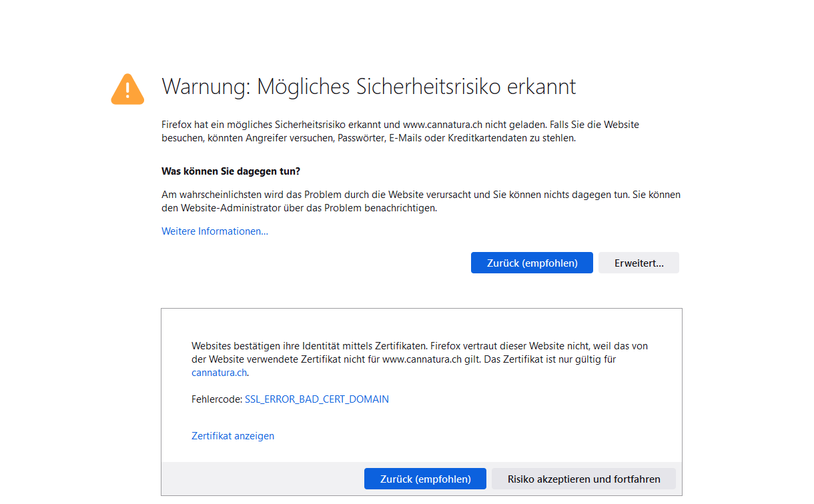Click the 'Was können Sie dagegen tun?' subheading
814x504 pixels.
231,171
